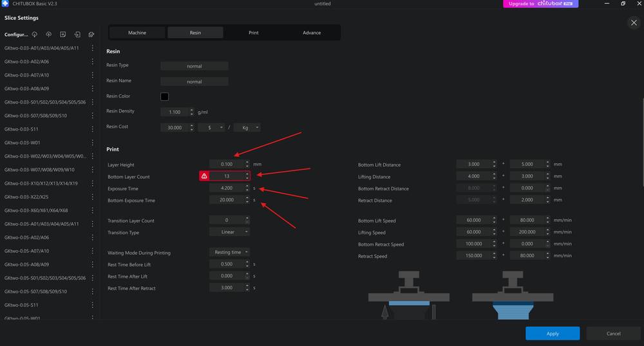
Task: Switch to the Advance tab
Action: coord(312,33)
